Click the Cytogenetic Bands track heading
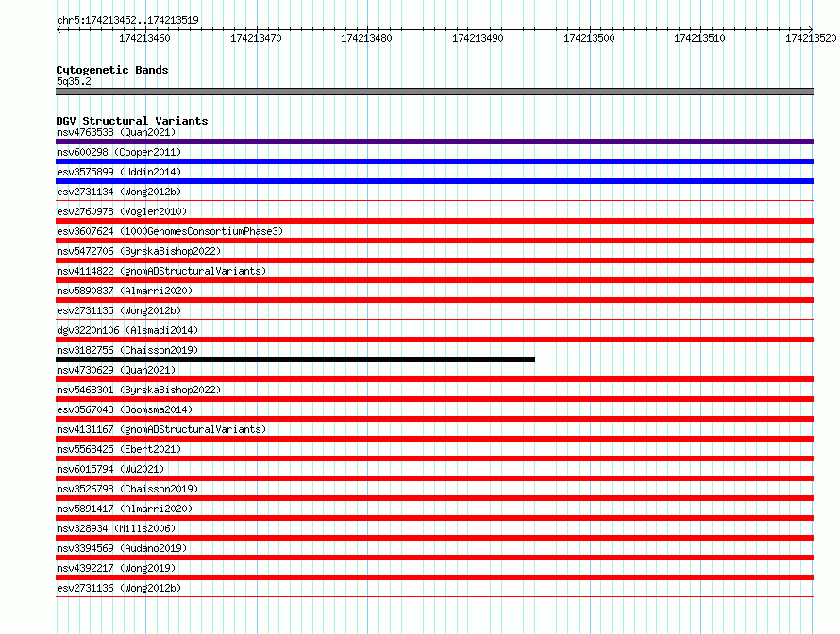 112,70
